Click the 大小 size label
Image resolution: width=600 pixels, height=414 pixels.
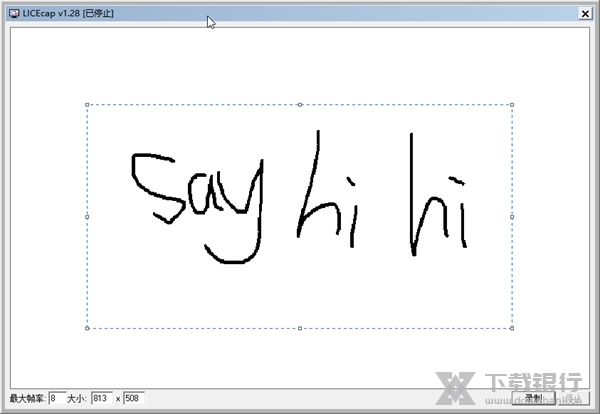[x=77, y=398]
